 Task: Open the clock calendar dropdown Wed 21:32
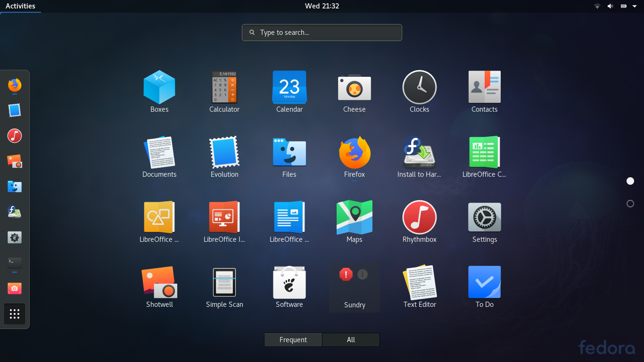322,6
